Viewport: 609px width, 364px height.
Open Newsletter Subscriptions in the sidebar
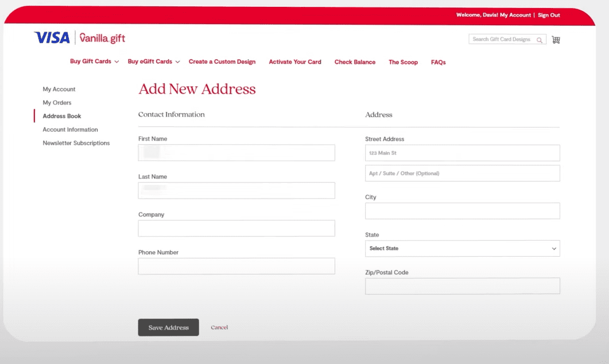pyautogui.click(x=76, y=143)
